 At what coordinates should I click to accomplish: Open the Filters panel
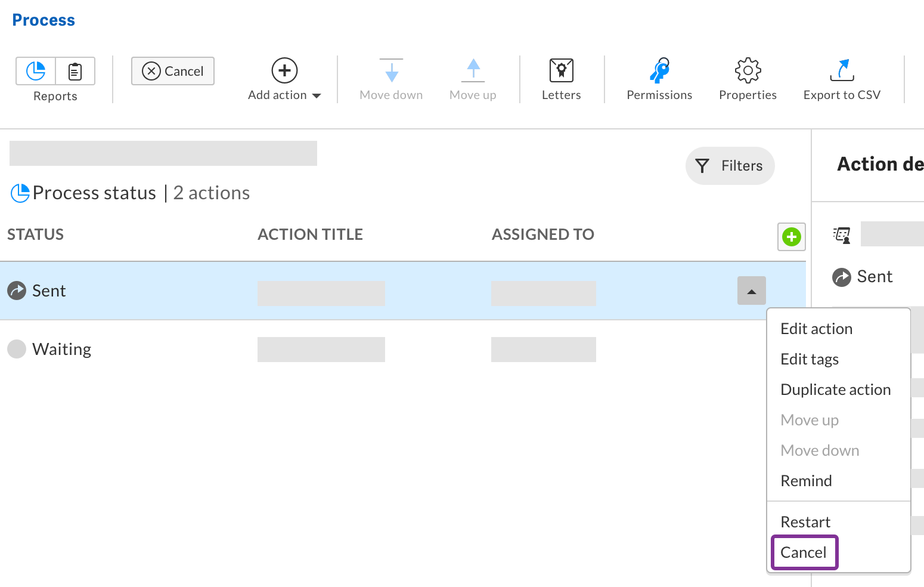pos(730,166)
